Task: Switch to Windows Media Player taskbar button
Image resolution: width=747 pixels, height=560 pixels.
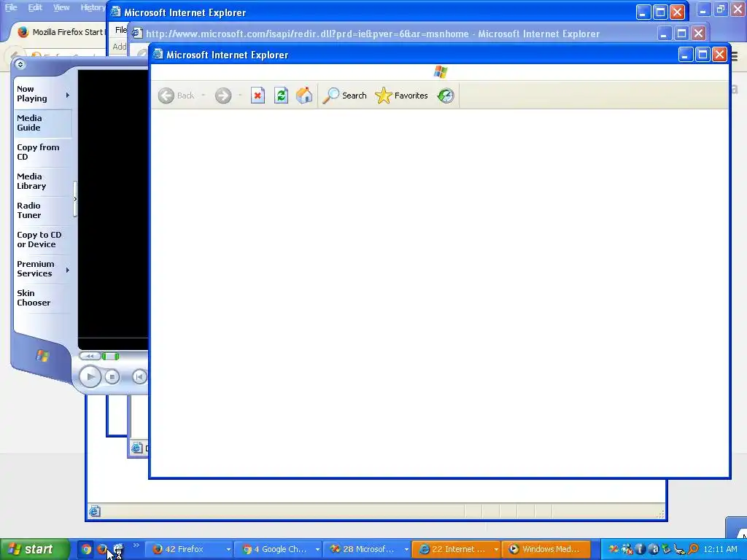Action: tap(546, 549)
